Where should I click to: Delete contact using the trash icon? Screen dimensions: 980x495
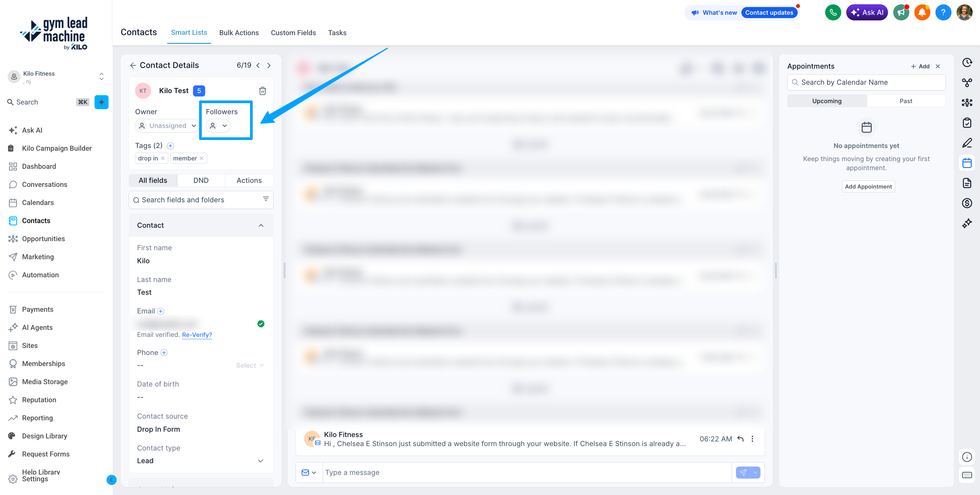coord(262,91)
